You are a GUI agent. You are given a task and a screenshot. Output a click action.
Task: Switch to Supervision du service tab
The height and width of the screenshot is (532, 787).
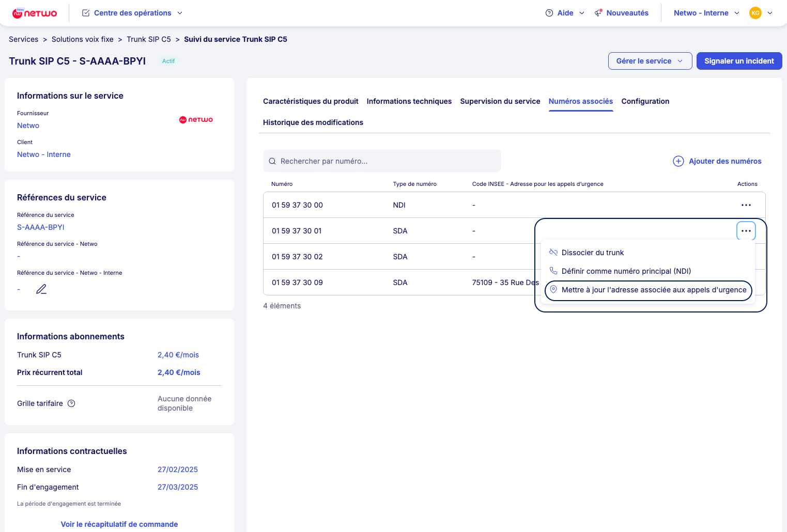point(500,101)
